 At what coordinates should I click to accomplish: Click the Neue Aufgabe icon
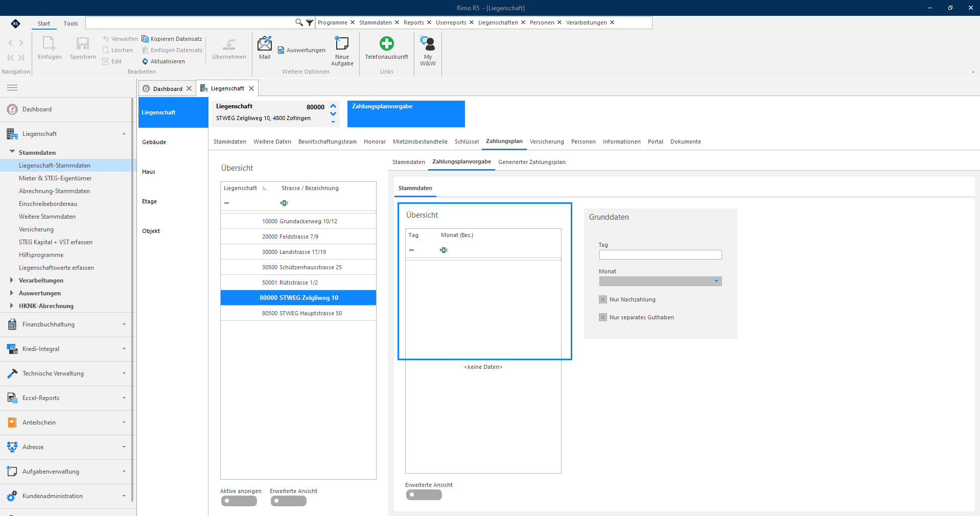(x=342, y=43)
